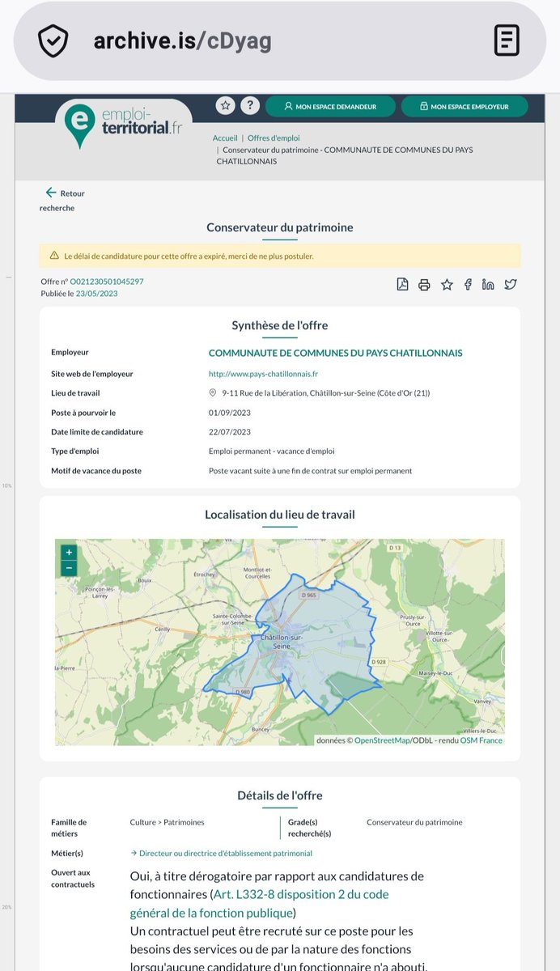560x971 pixels.
Task: Share the offer on LinkedIn
Action: click(488, 284)
